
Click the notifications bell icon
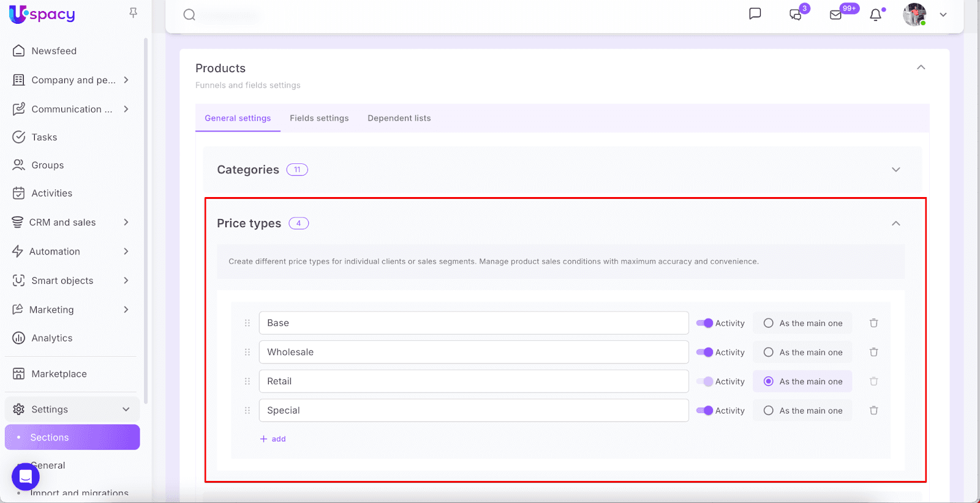(x=876, y=15)
